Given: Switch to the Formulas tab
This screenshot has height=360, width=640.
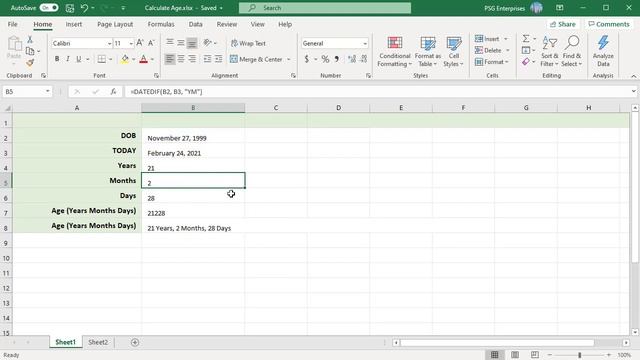Looking at the screenshot, I should [161, 24].
